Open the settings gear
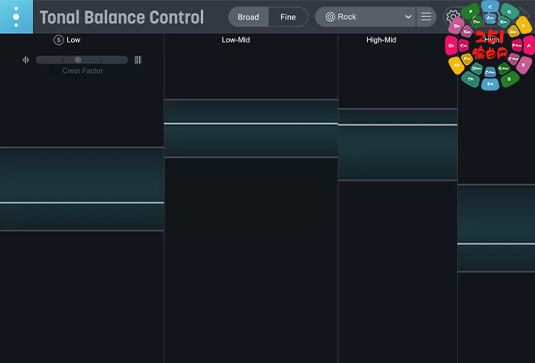The height and width of the screenshot is (363, 535). (x=452, y=16)
